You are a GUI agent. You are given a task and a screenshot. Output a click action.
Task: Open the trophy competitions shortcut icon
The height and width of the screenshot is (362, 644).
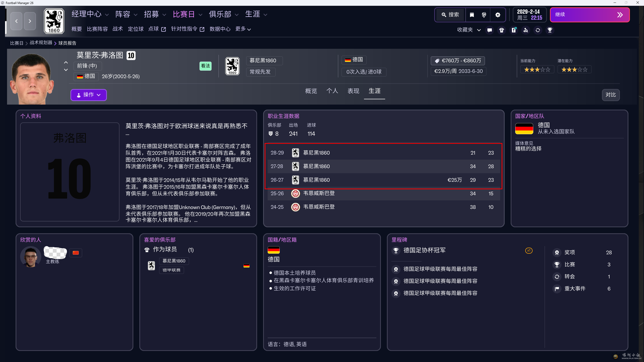pos(550,30)
